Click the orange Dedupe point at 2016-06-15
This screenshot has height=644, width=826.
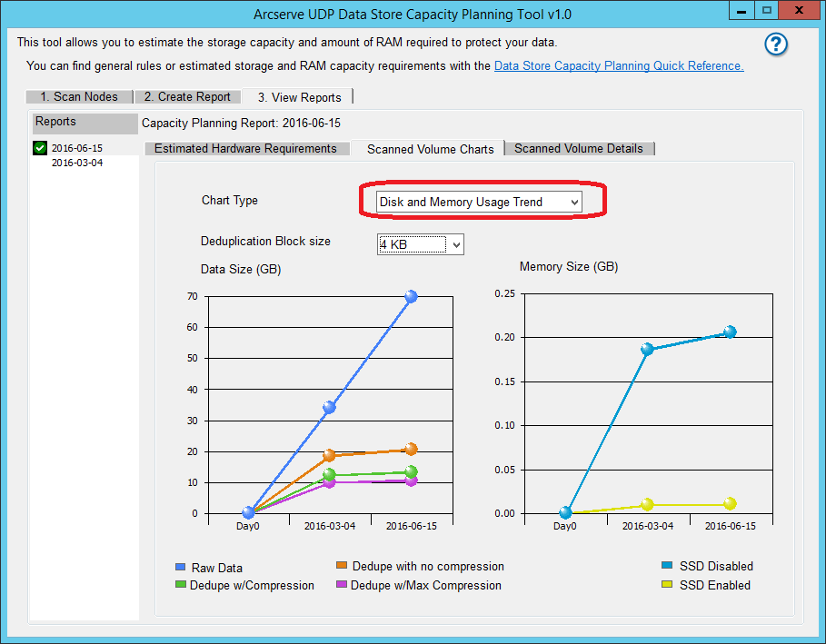(x=411, y=450)
